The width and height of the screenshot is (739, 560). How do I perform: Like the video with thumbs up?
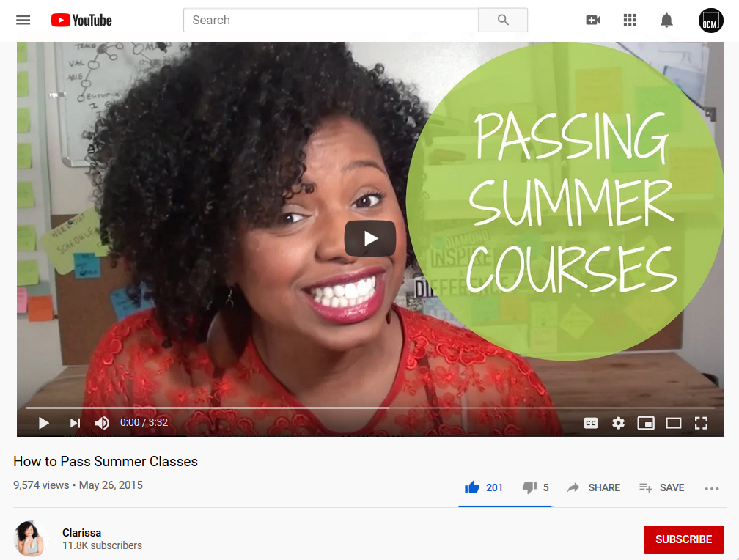pos(484,487)
